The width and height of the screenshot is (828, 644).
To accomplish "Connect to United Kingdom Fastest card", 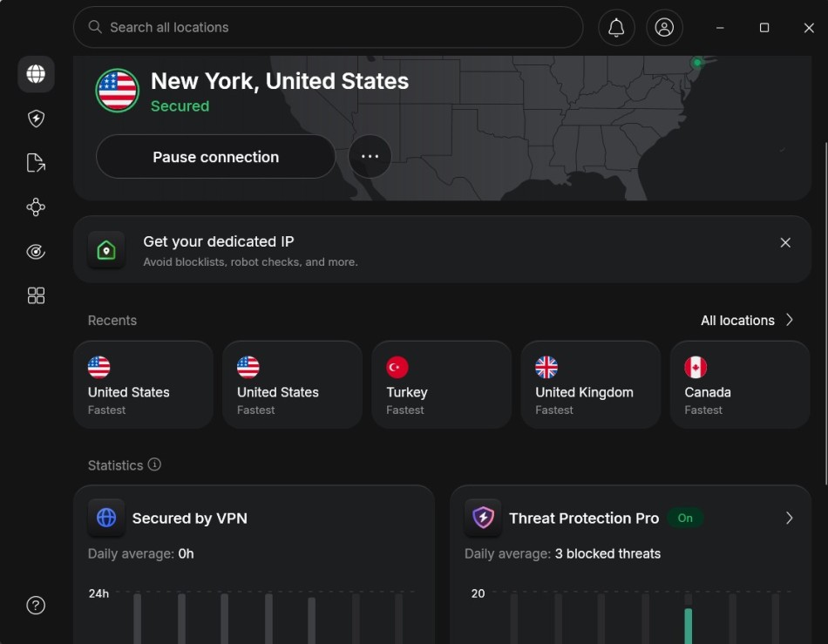I will pos(590,385).
